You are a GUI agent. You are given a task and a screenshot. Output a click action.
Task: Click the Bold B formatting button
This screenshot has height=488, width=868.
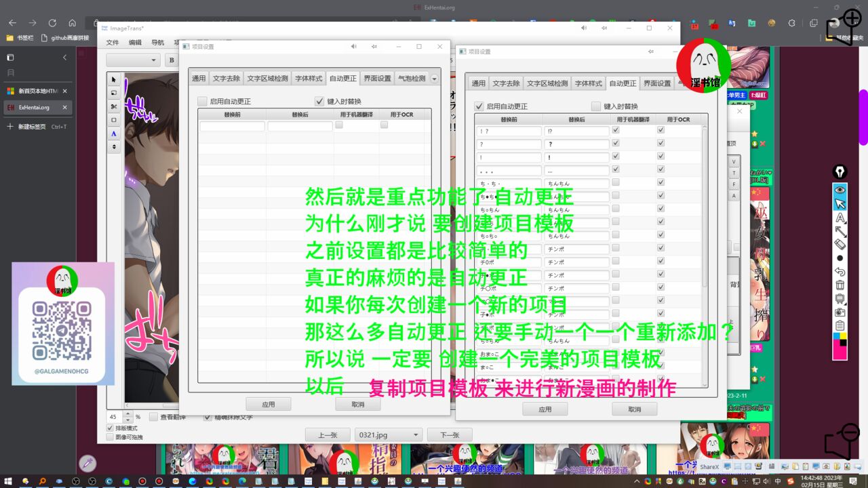172,60
